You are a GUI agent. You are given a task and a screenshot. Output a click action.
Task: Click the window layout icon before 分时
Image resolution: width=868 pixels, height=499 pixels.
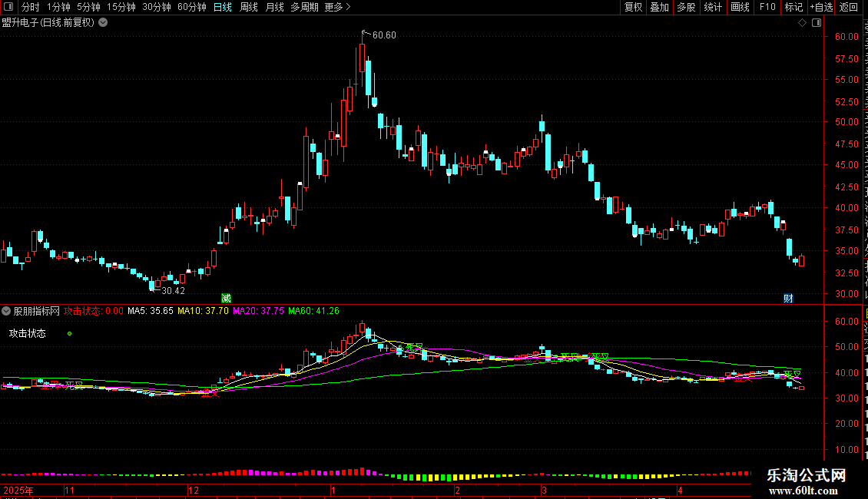coord(8,7)
